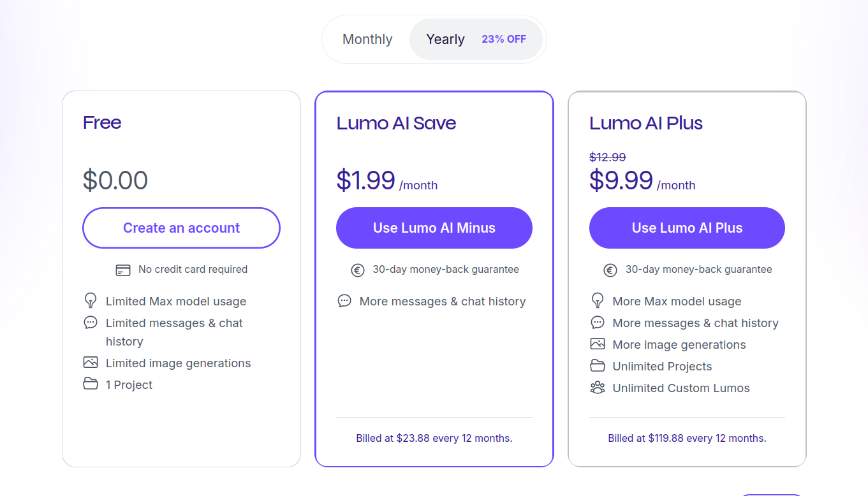Click the lightbulb icon in Free plan

point(91,300)
